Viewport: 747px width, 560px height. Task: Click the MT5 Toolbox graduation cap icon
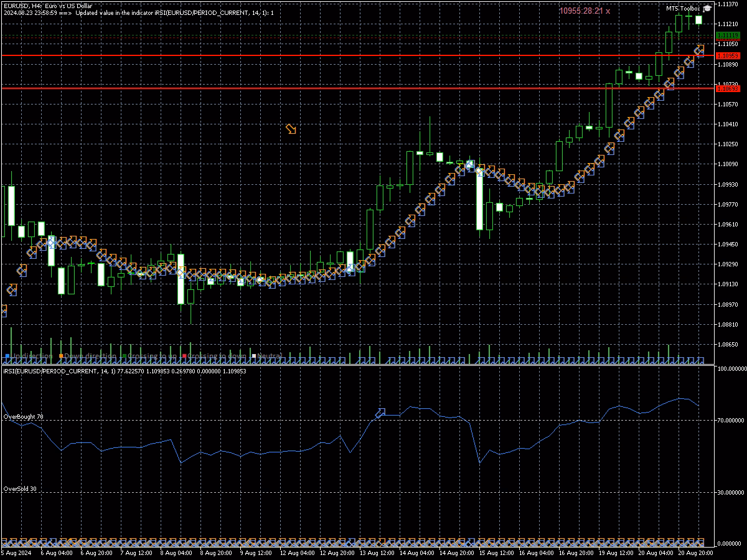(707, 9)
